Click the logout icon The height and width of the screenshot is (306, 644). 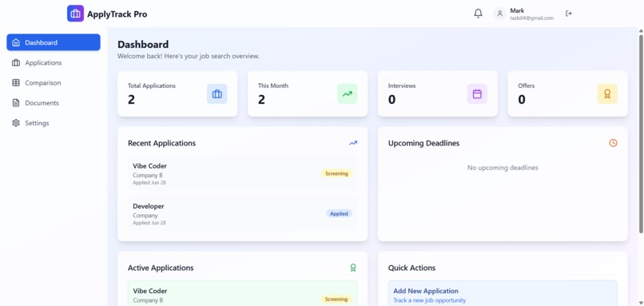(568, 14)
